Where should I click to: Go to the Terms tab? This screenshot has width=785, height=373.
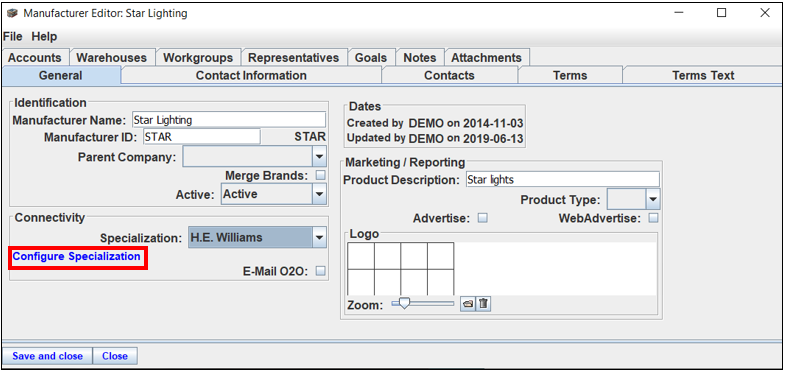[x=570, y=75]
